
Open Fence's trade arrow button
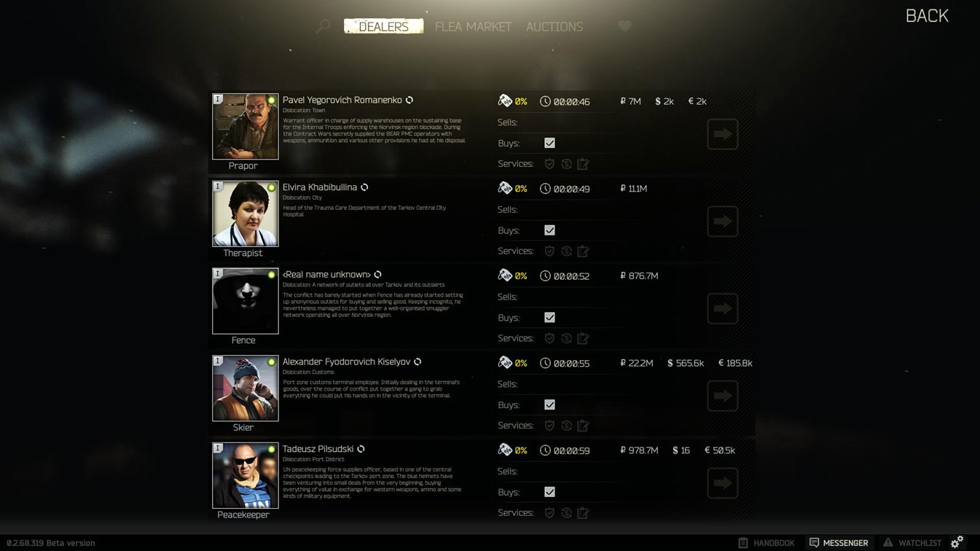[x=722, y=308]
